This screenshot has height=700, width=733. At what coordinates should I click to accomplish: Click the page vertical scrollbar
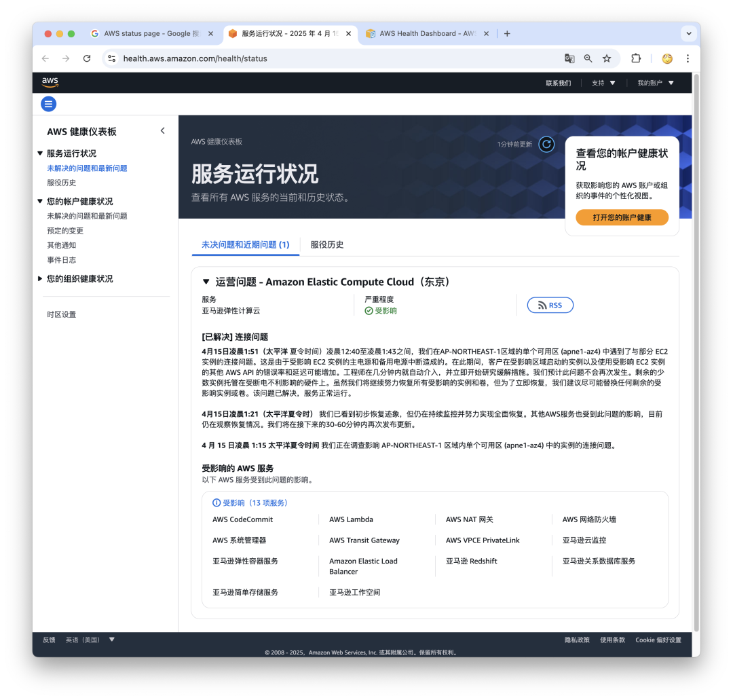(696, 351)
